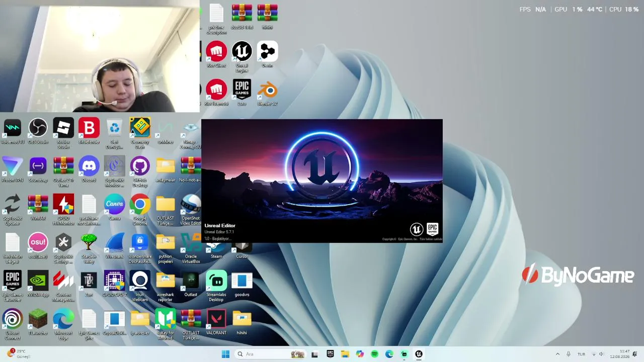The height and width of the screenshot is (362, 644).
Task: Select the Yeni Metin Belgesi text file
Action: [x=13, y=248]
